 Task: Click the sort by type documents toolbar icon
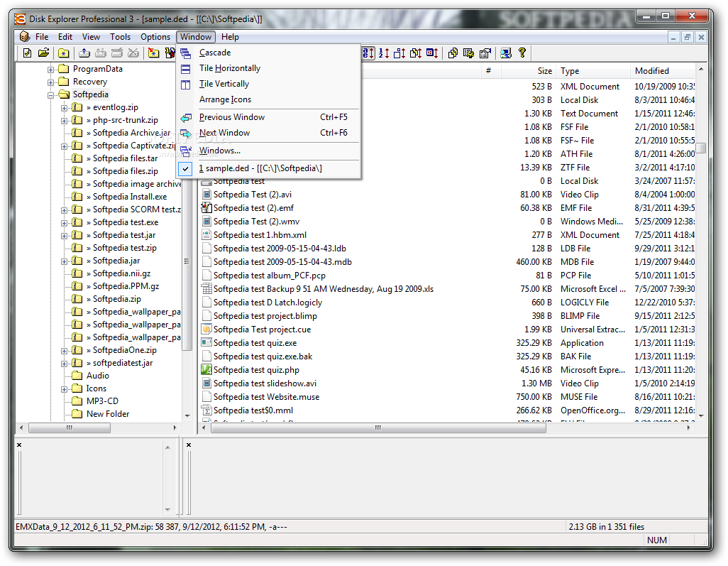(416, 53)
